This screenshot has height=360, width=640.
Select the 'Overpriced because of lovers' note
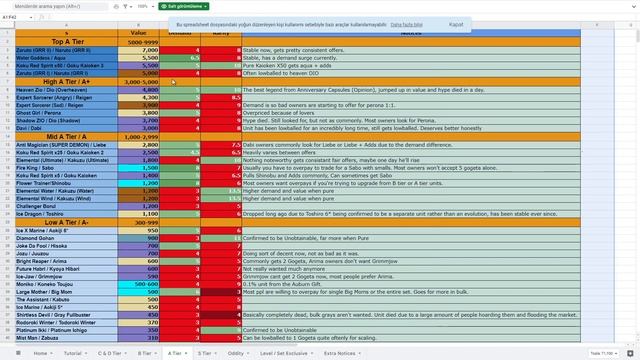coord(411,113)
